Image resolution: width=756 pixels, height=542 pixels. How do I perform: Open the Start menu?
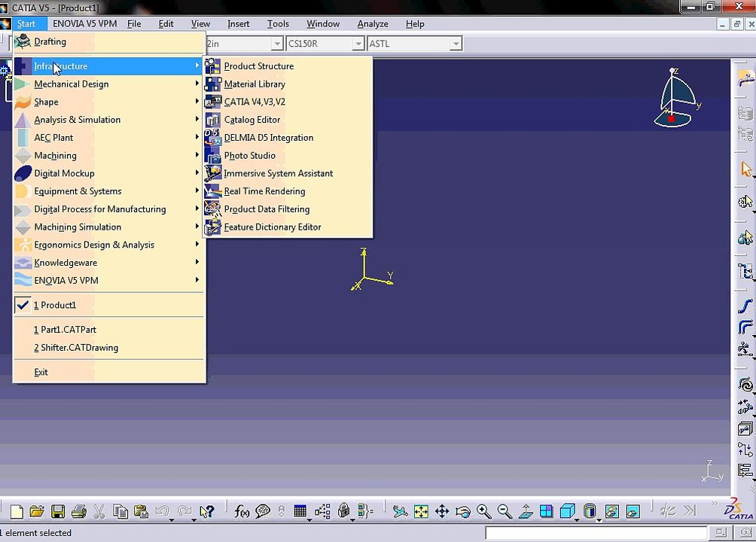pyautogui.click(x=26, y=23)
